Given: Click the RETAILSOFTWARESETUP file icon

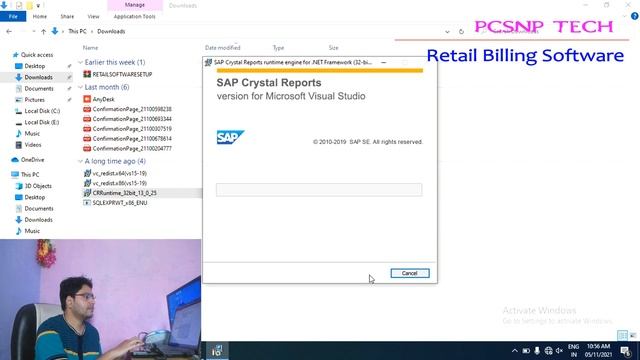Looking at the screenshot, I should pyautogui.click(x=87, y=74).
